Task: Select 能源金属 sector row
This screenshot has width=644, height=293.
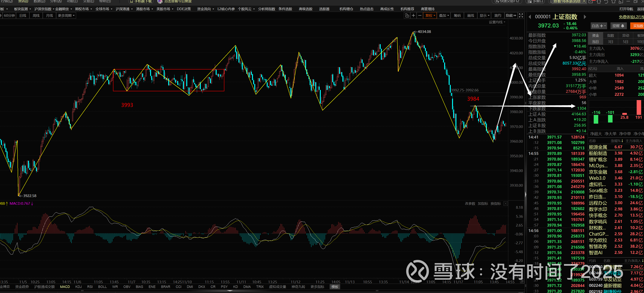Action: 598,147
